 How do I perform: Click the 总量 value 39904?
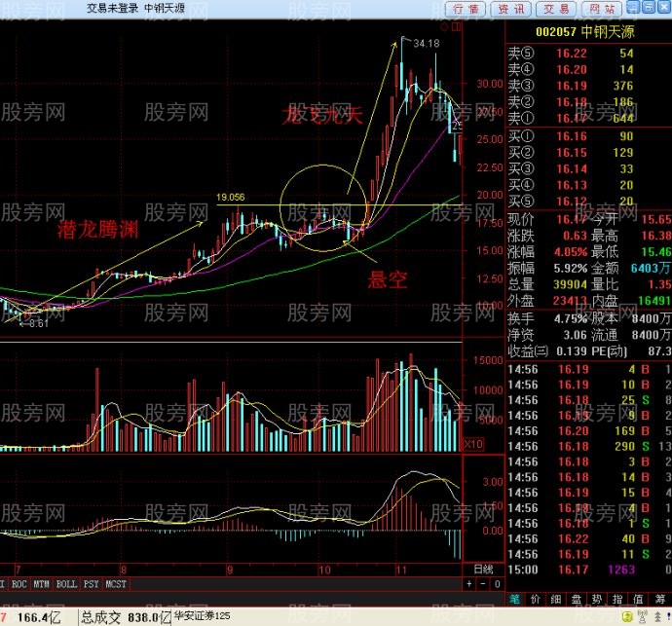[570, 284]
